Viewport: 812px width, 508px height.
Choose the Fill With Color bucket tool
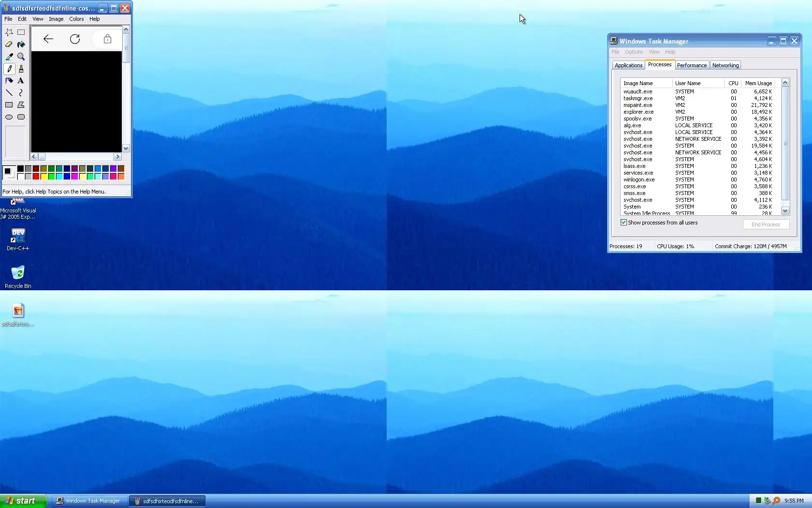click(21, 45)
